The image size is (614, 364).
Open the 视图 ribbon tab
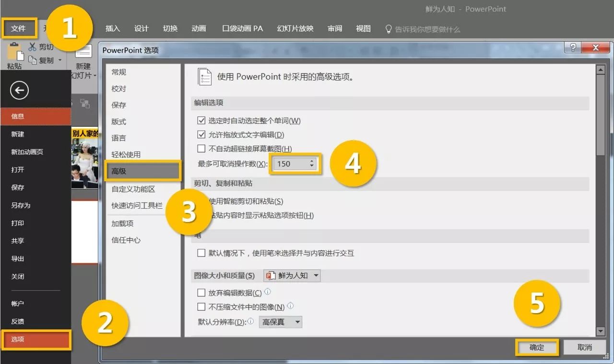[x=363, y=29]
